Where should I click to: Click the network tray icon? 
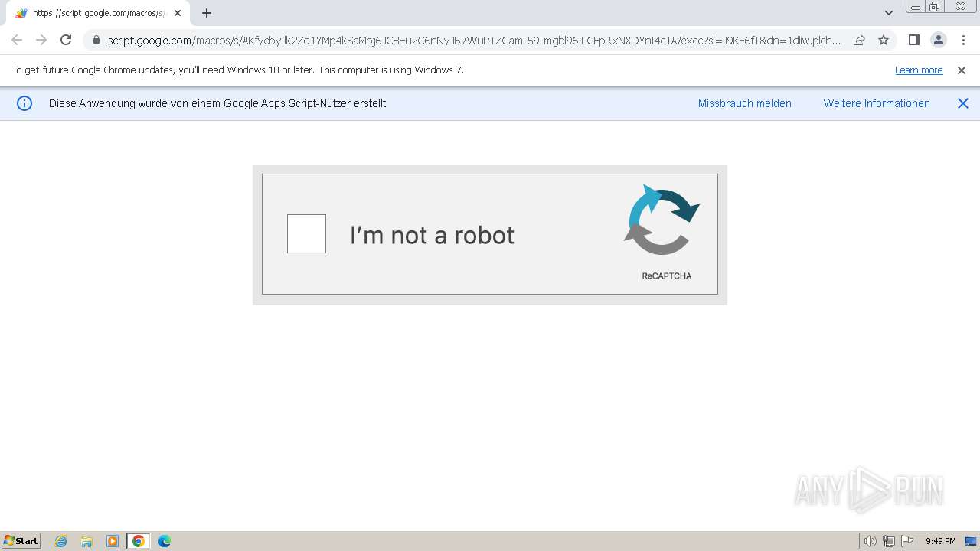coord(889,541)
